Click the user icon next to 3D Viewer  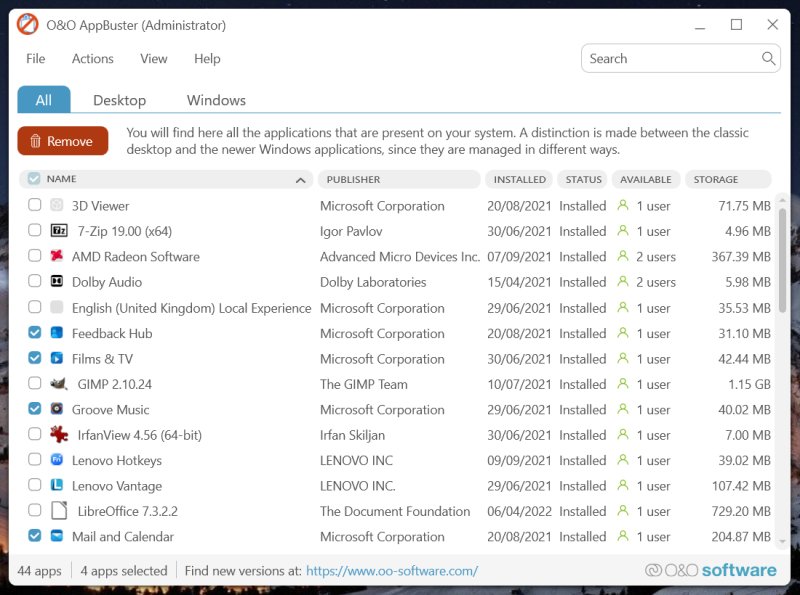tap(621, 205)
